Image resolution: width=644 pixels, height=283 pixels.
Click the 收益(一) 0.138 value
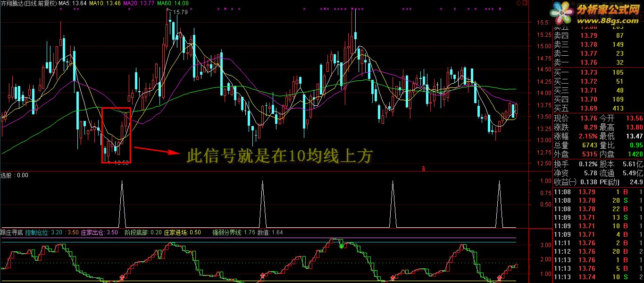(588, 182)
